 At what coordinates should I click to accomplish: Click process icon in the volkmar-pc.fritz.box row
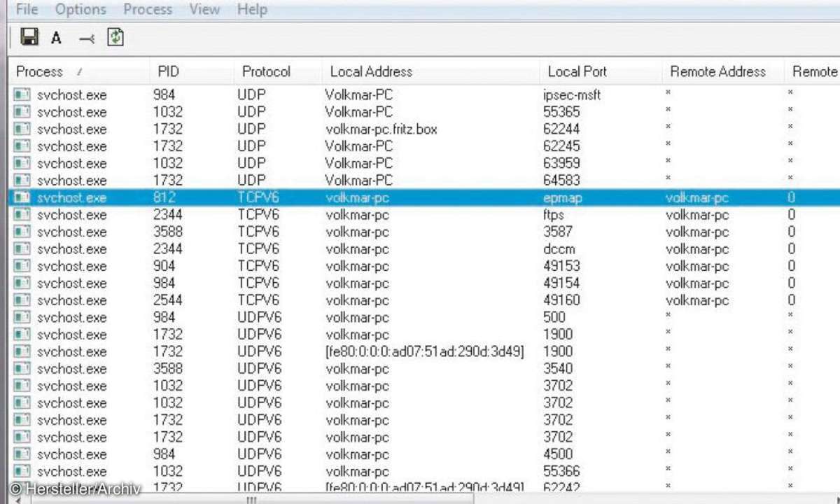[22, 129]
